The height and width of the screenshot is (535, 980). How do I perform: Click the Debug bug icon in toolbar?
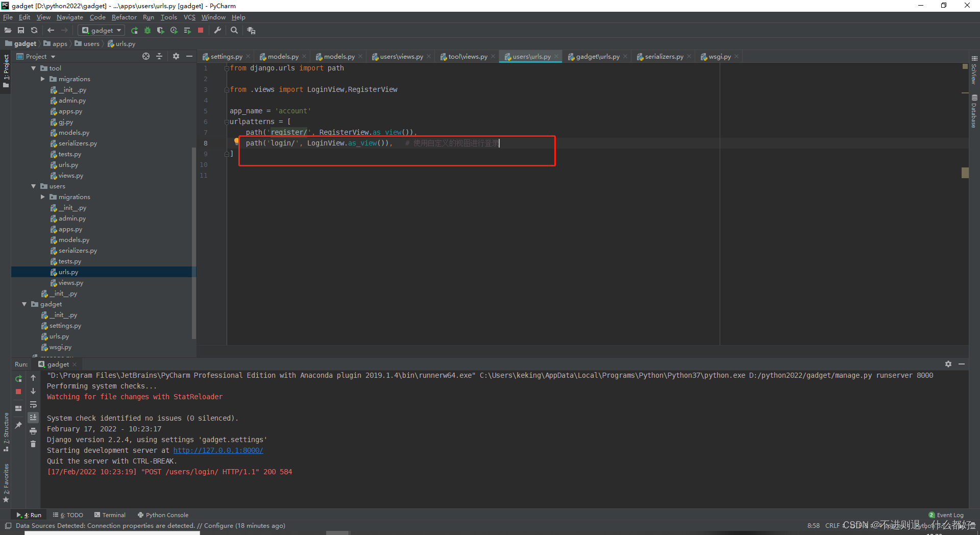coord(148,31)
